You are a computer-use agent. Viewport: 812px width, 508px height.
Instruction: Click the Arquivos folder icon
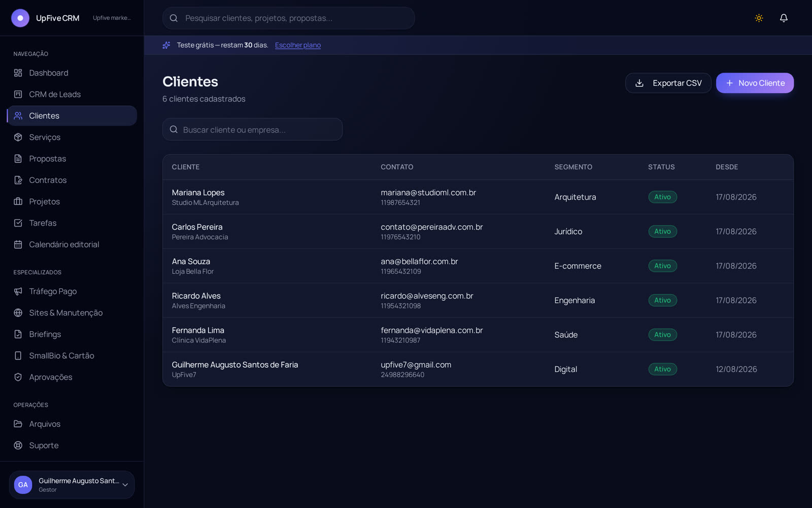pos(18,424)
